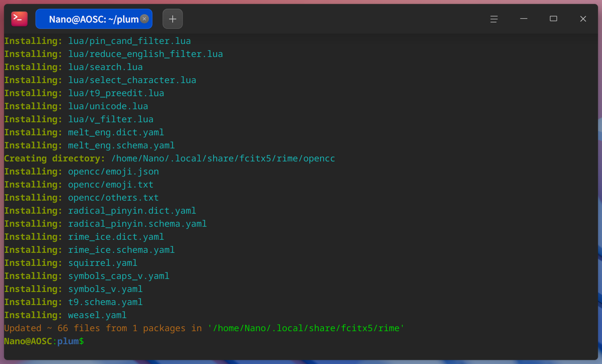Image resolution: width=602 pixels, height=364 pixels.
Task: Click the radical_pinyin.schema.yaml file name
Action: point(137,224)
